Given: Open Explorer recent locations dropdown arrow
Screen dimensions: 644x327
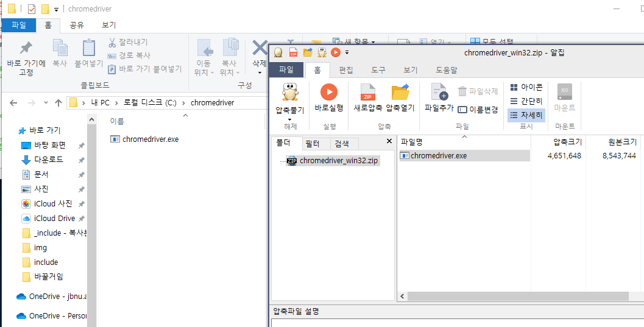Looking at the screenshot, I should tap(46, 102).
